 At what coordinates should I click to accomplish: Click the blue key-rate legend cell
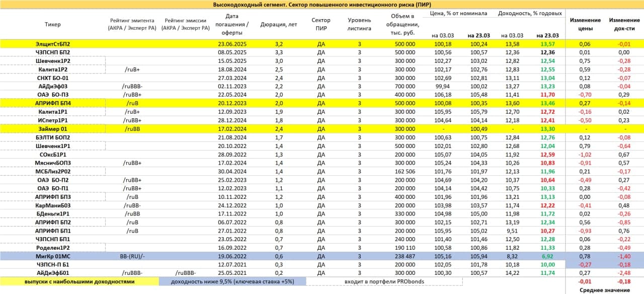click(231, 282)
